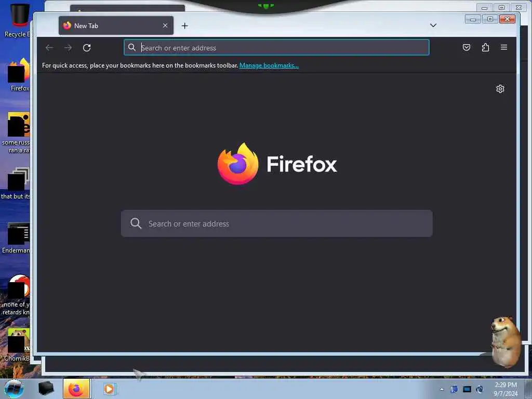This screenshot has width=532, height=399.
Task: Open the media player taskbar icon
Action: pyautogui.click(x=109, y=389)
